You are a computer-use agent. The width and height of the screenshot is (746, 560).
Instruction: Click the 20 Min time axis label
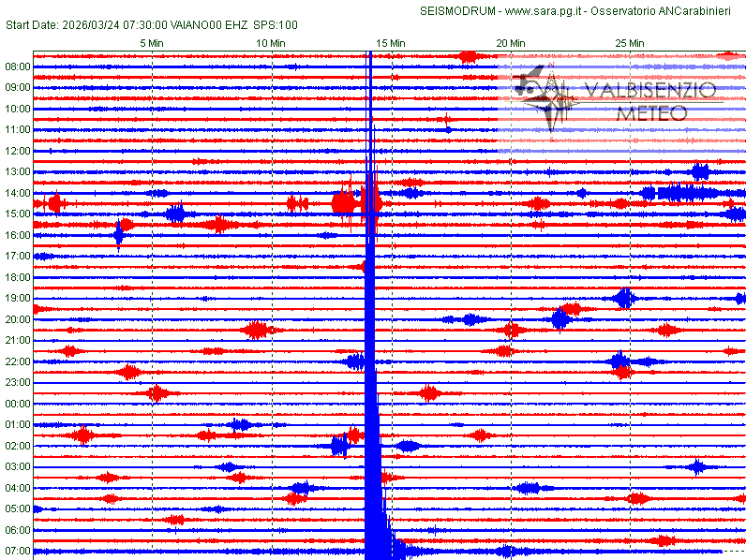point(510,43)
